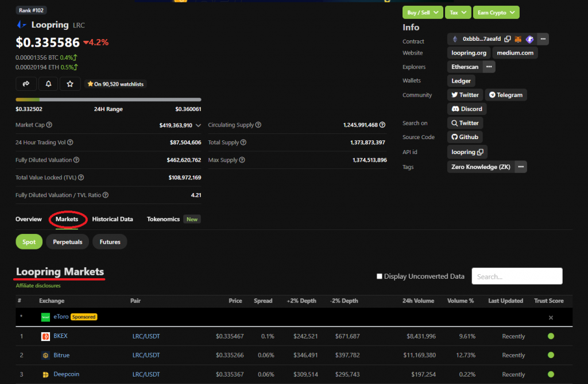Add Loopring to watchlist with star icon
This screenshot has width=588, height=384.
pos(70,84)
